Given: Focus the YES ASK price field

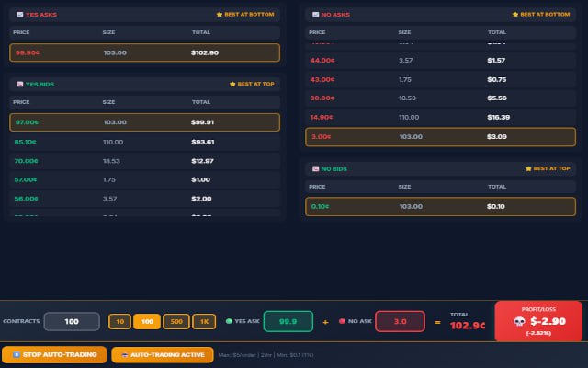Looking at the screenshot, I should pyautogui.click(x=288, y=322).
